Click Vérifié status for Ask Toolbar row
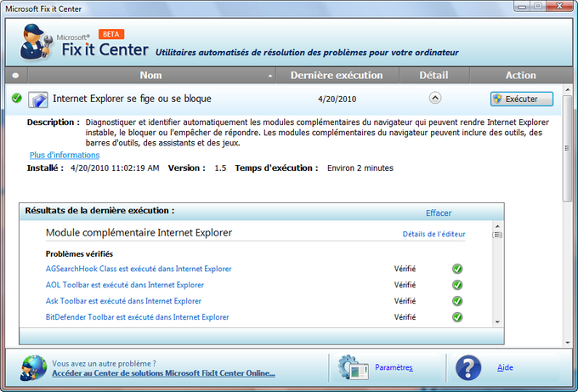The width and height of the screenshot is (578, 392). (405, 301)
